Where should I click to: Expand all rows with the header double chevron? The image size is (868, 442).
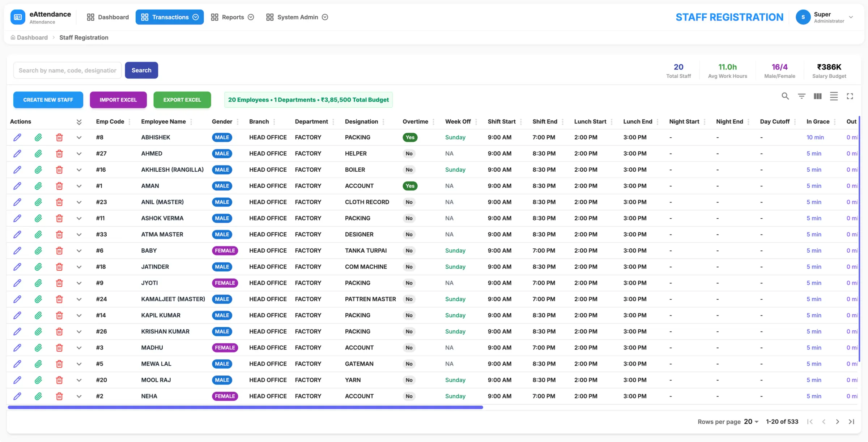pyautogui.click(x=79, y=122)
